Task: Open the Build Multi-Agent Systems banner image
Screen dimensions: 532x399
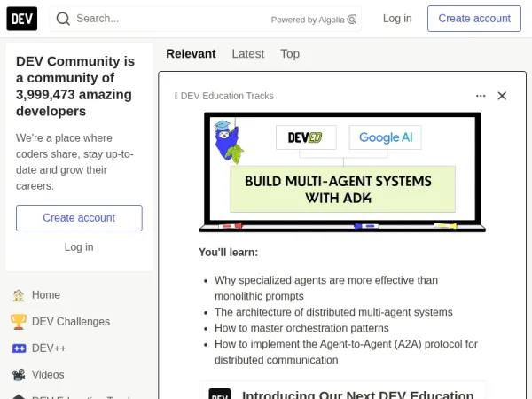Action: coord(342,172)
